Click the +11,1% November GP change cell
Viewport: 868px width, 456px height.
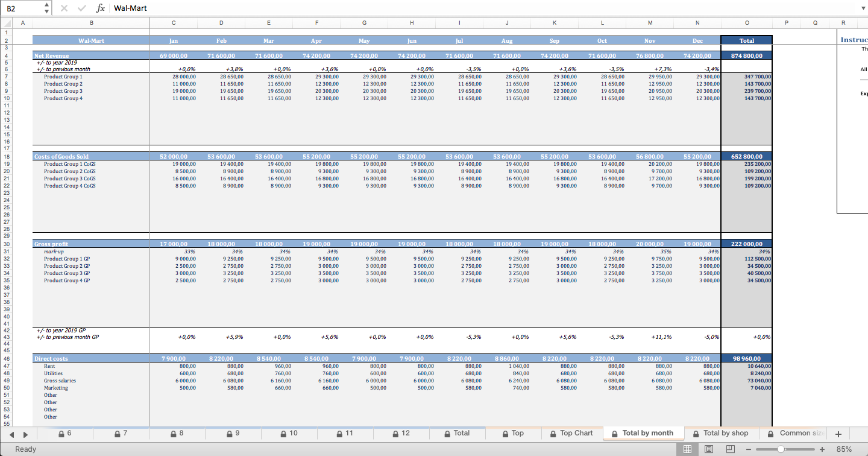650,337
